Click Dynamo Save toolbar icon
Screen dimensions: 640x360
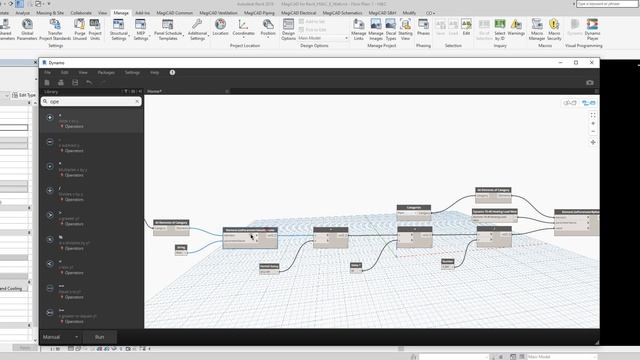[75, 82]
